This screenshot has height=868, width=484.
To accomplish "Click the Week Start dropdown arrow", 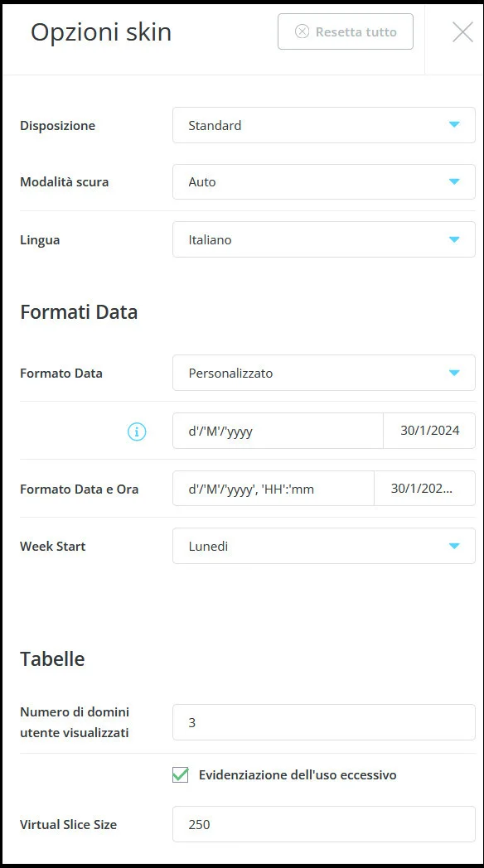I will [454, 546].
